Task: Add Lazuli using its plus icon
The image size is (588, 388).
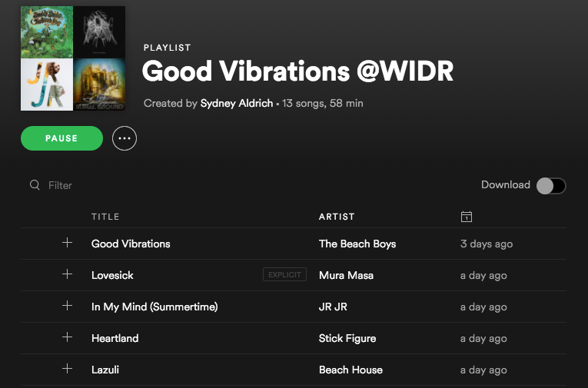Action: [67, 369]
